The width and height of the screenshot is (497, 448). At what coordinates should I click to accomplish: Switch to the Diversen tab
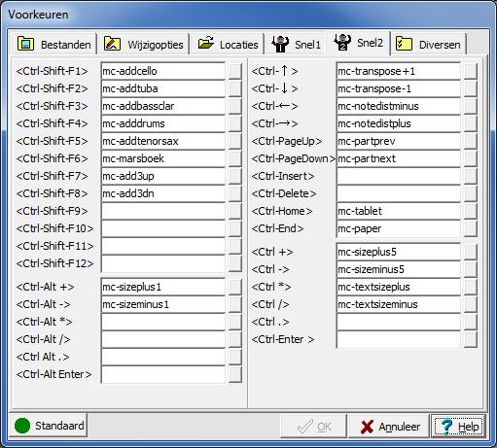pos(430,44)
